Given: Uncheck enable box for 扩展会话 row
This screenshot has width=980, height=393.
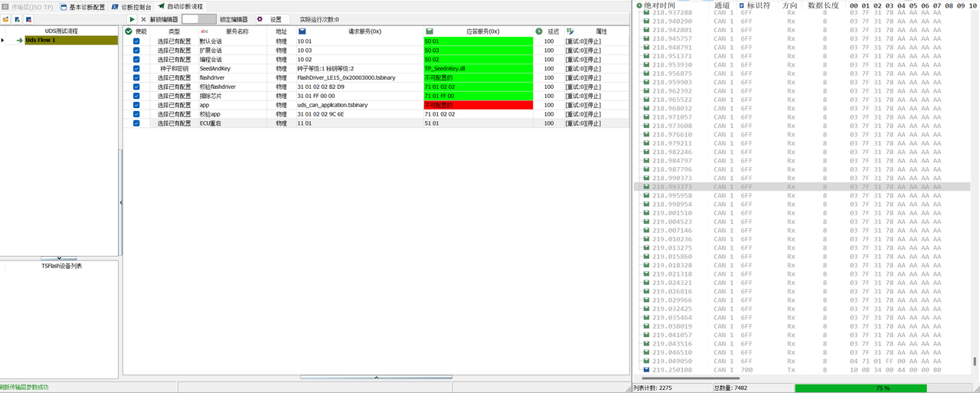Looking at the screenshot, I should (136, 50).
